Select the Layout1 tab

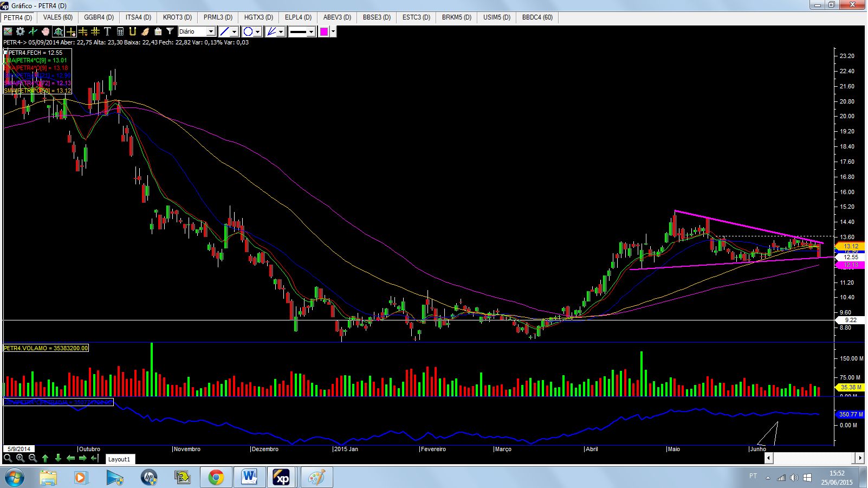[x=119, y=459]
